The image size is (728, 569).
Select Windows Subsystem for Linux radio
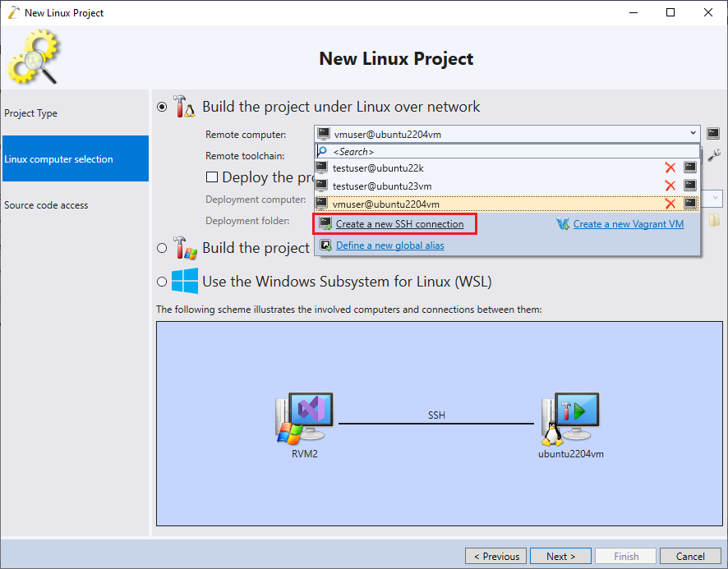click(162, 282)
